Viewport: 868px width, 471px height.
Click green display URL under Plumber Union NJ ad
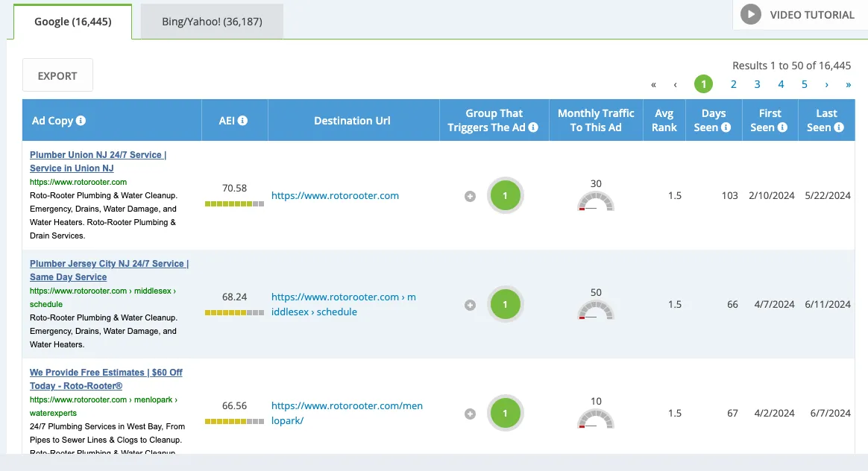[78, 182]
